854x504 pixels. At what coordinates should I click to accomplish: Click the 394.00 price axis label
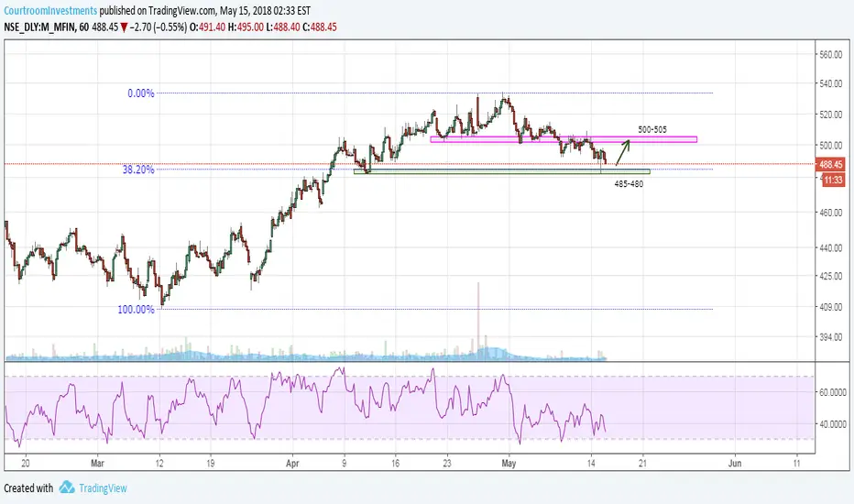[831, 337]
